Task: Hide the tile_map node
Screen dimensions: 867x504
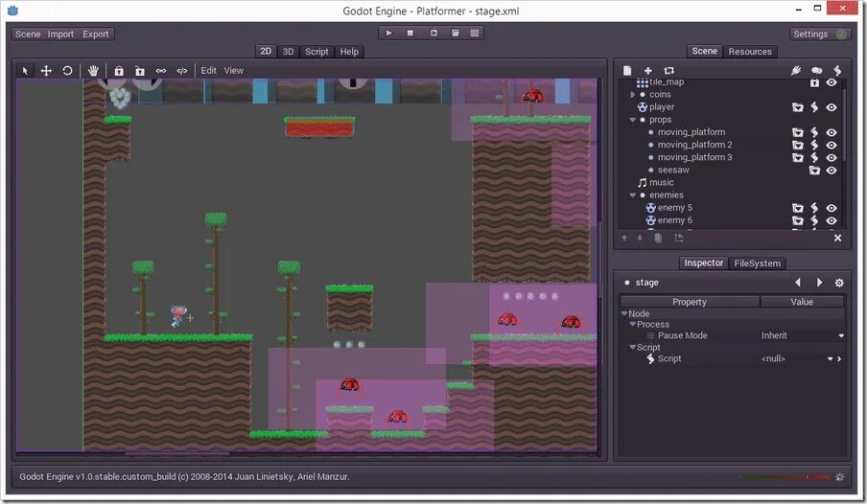Action: [832, 82]
